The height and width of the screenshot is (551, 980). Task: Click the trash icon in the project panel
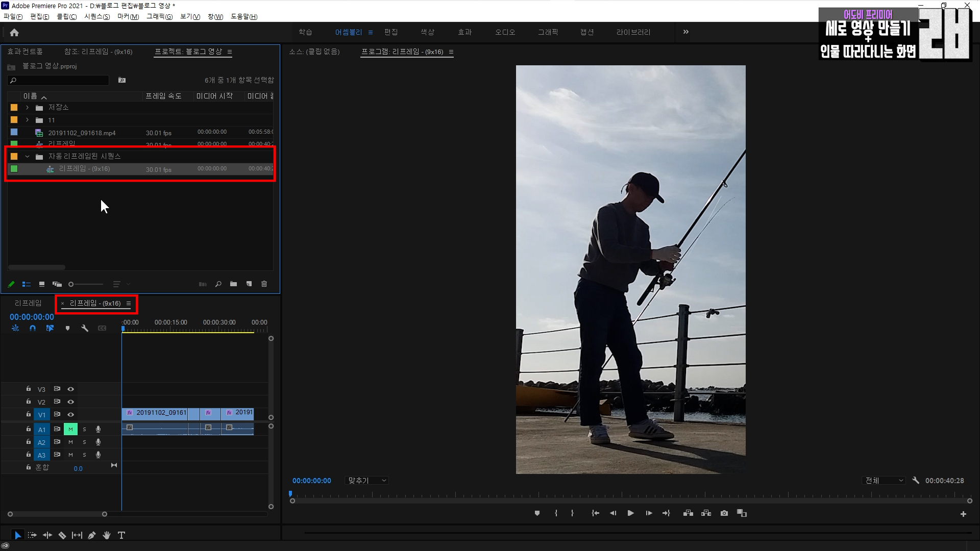[x=264, y=284]
